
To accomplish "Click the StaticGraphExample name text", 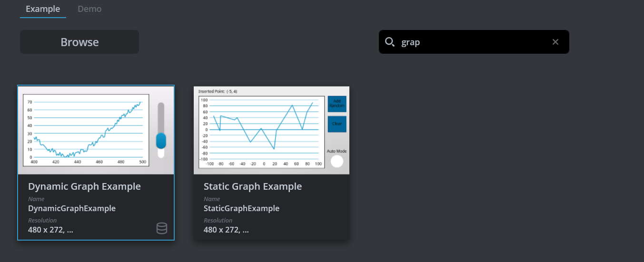I will (241, 208).
